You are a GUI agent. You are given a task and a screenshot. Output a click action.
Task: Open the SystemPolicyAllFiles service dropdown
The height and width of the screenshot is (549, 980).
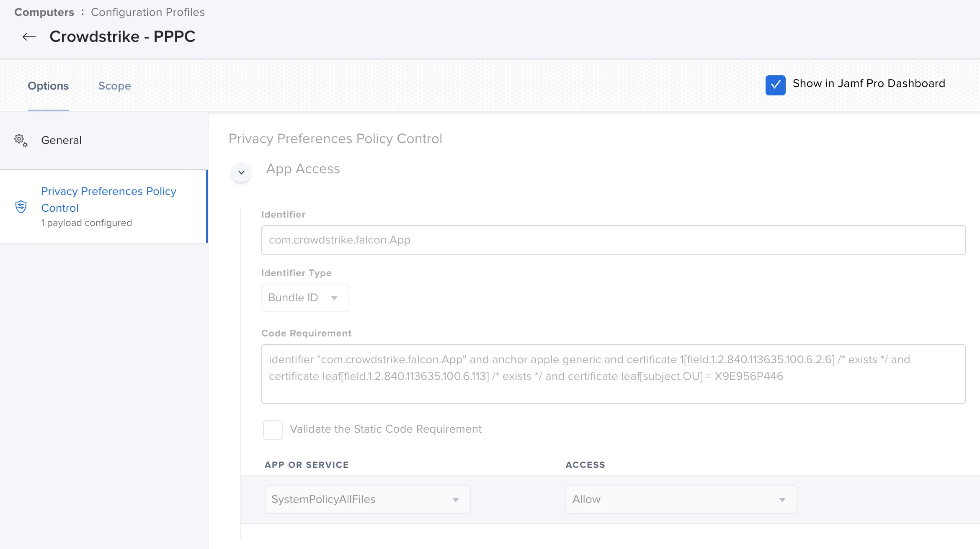[367, 500]
